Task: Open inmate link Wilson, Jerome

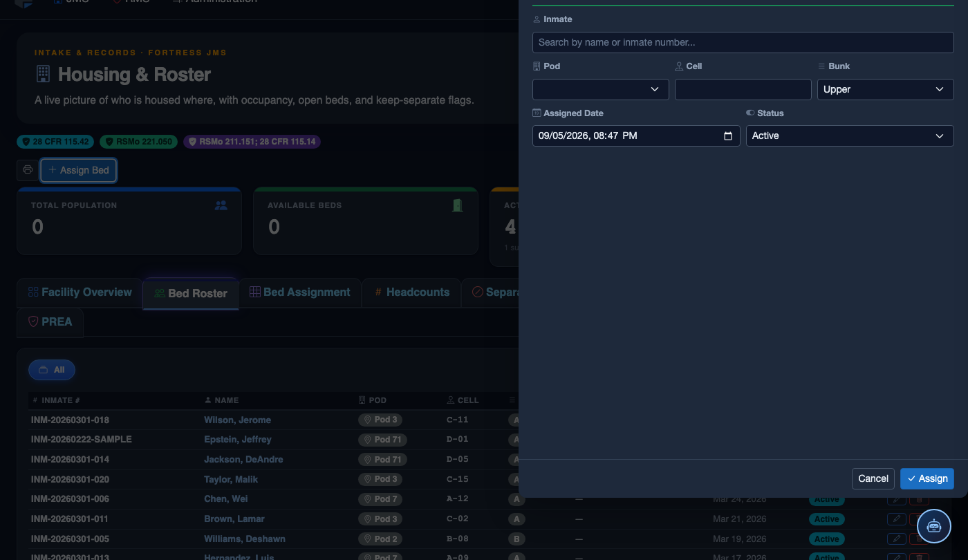Action: pyautogui.click(x=237, y=420)
